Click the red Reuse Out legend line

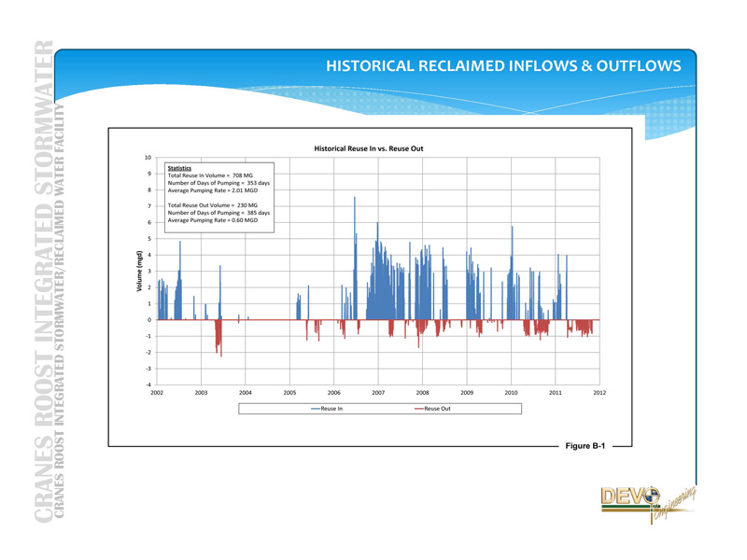coord(415,409)
